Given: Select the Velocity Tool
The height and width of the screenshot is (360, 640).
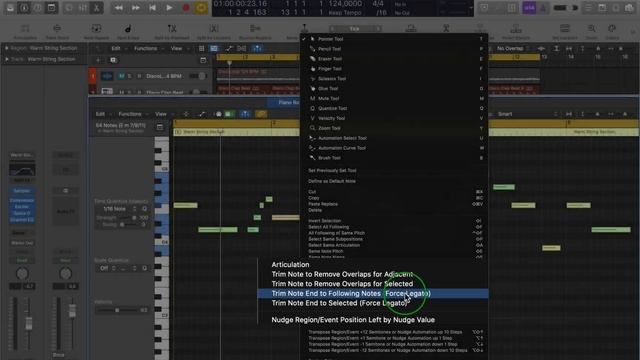Looking at the screenshot, I should point(394,118).
